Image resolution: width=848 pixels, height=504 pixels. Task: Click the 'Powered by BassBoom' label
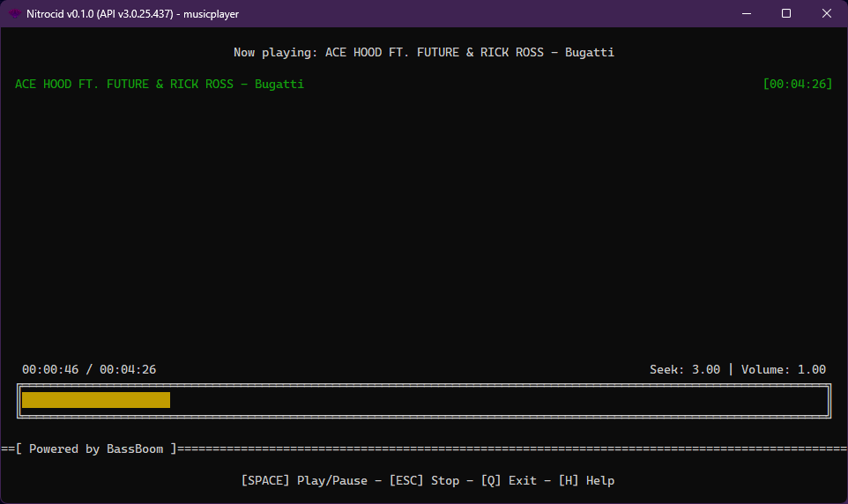[96, 449]
